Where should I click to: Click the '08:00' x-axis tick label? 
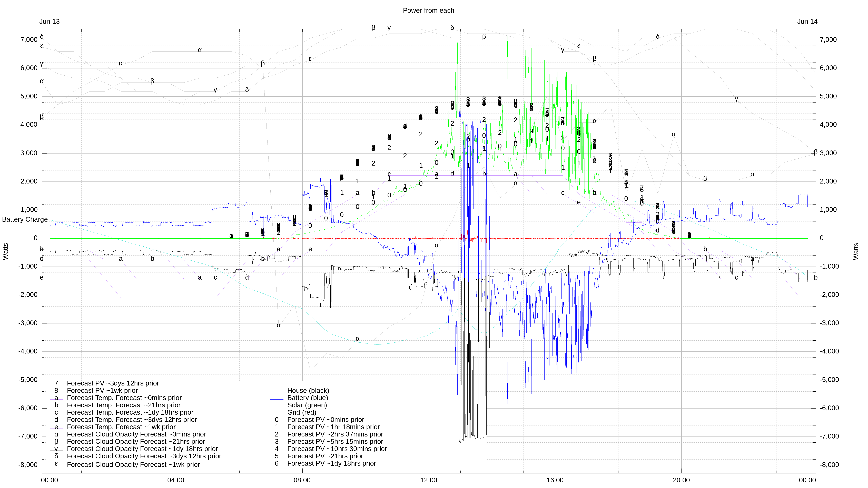coord(302,481)
